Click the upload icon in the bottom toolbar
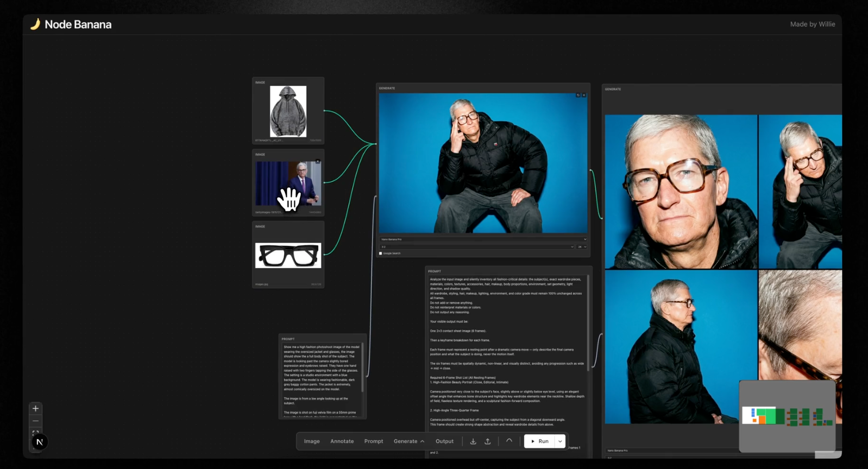The image size is (868, 469). point(488,441)
